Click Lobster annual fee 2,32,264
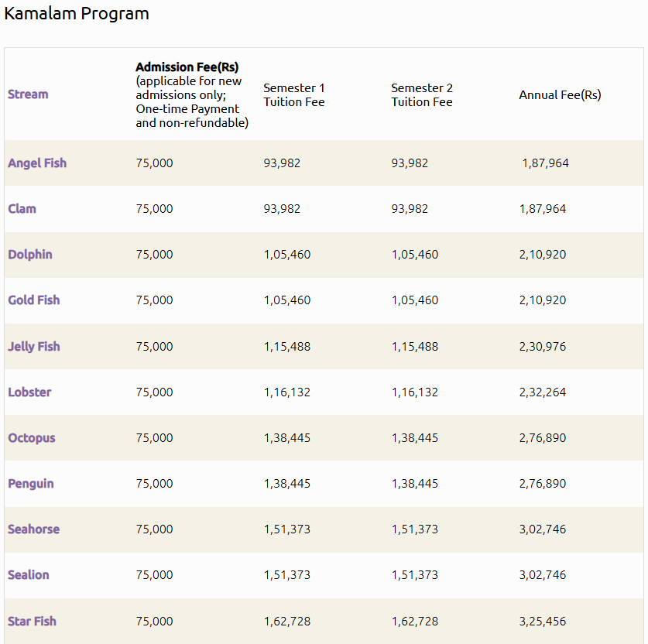 point(543,392)
